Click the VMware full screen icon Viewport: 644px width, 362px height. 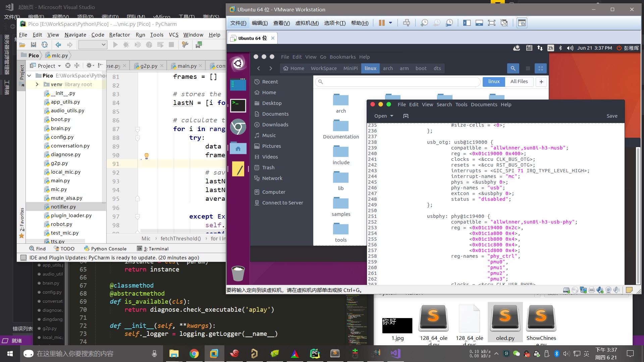[x=491, y=23]
